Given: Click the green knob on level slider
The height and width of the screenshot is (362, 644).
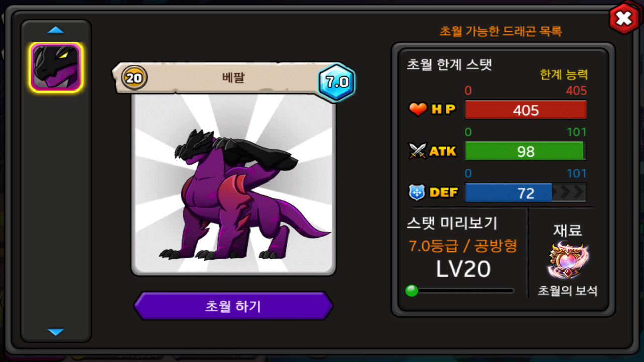Looking at the screenshot, I should click(x=412, y=291).
